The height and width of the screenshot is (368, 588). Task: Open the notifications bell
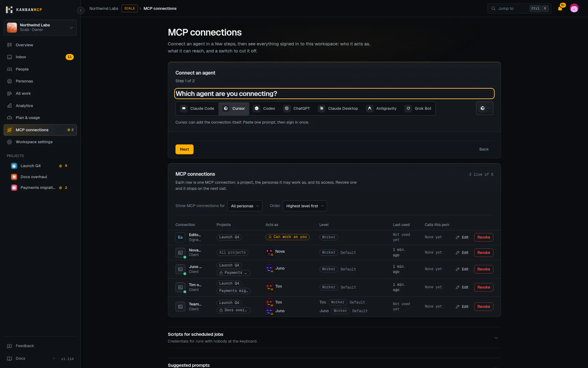coord(560,9)
